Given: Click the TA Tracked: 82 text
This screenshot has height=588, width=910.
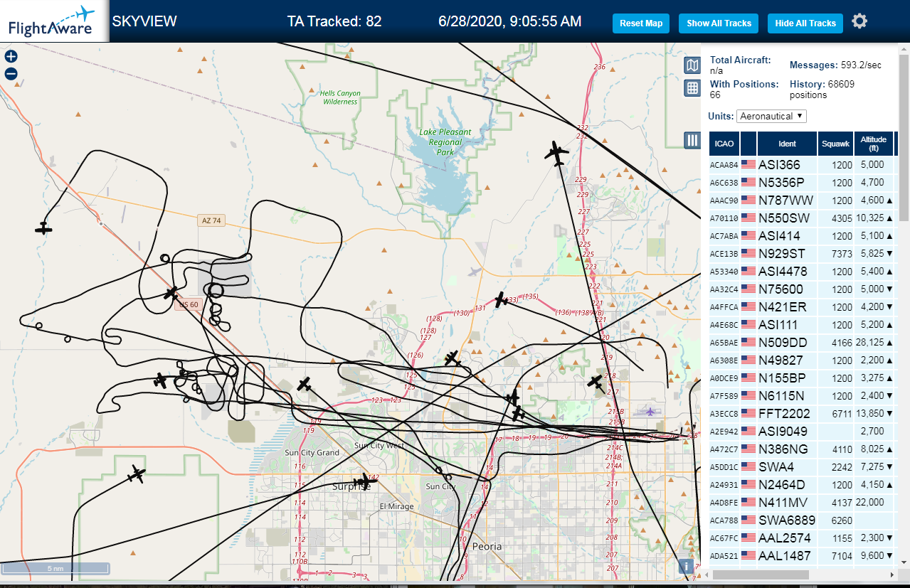Looking at the screenshot, I should tap(334, 21).
